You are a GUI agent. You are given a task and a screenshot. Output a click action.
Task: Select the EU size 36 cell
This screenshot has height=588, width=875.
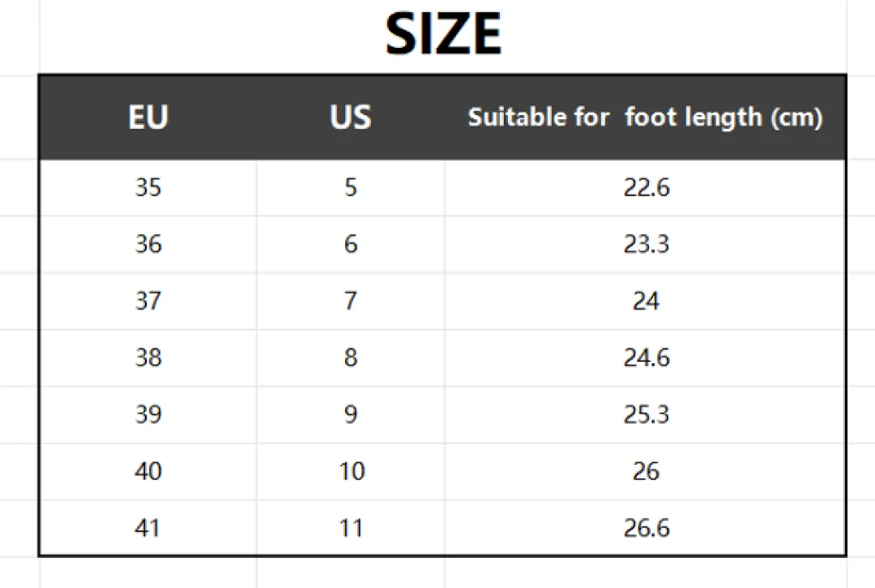click(148, 244)
